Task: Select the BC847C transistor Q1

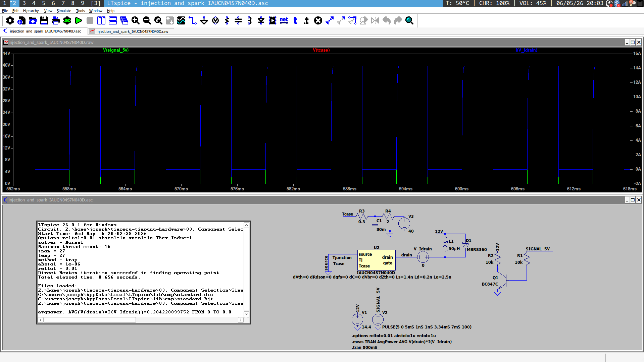Action: (x=502, y=281)
